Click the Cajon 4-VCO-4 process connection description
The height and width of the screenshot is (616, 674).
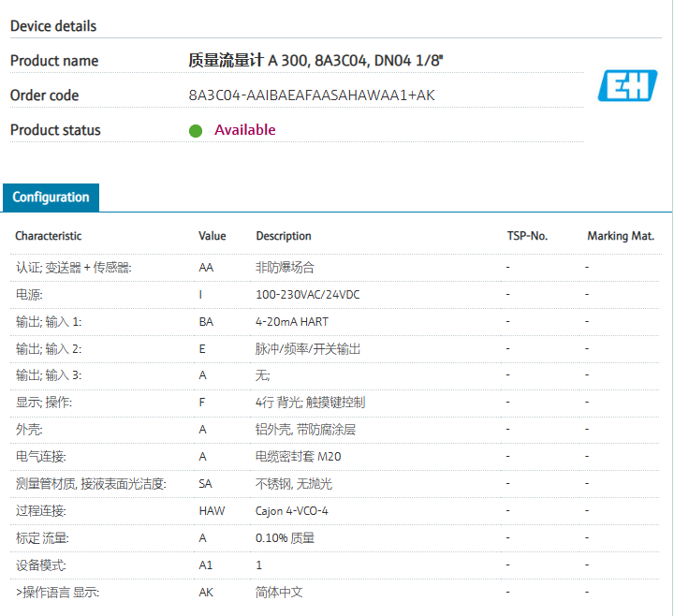292,511
